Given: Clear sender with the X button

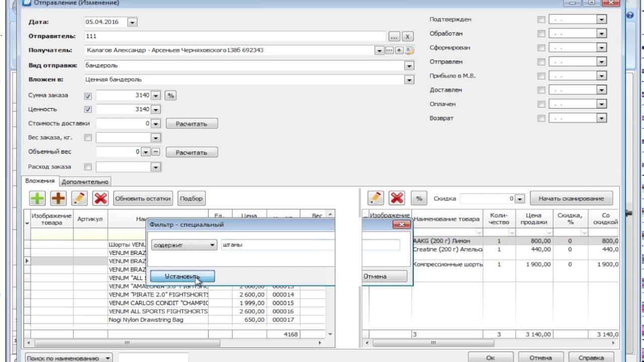Looking at the screenshot, I should 408,37.
